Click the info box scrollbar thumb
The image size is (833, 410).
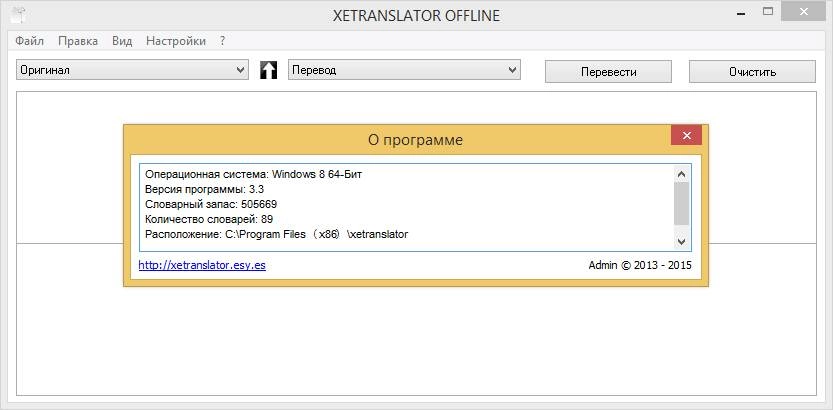click(x=682, y=204)
